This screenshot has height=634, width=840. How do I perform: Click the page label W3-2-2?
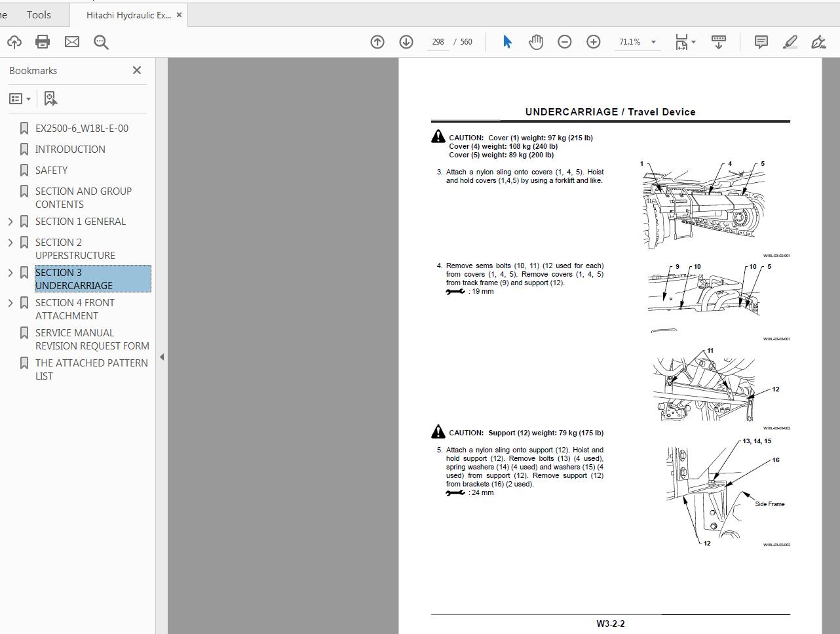[611, 624]
